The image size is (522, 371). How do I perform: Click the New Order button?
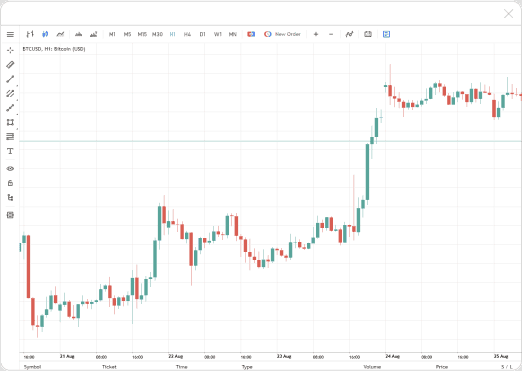coord(282,34)
